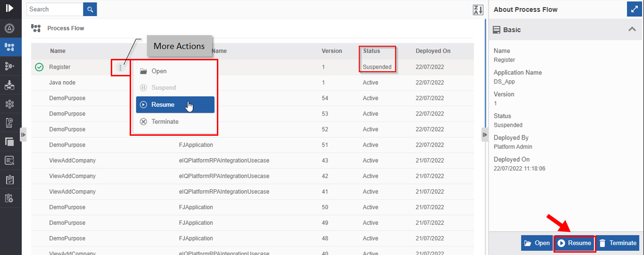Click the Platform Admin deployed-by value
The image size is (644, 255).
[513, 147]
